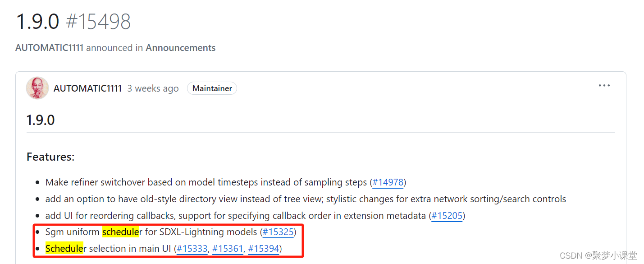Open the AUTOMATIC1111 author link under title
Image resolution: width=644 pixels, height=264 pixels.
pos(50,48)
